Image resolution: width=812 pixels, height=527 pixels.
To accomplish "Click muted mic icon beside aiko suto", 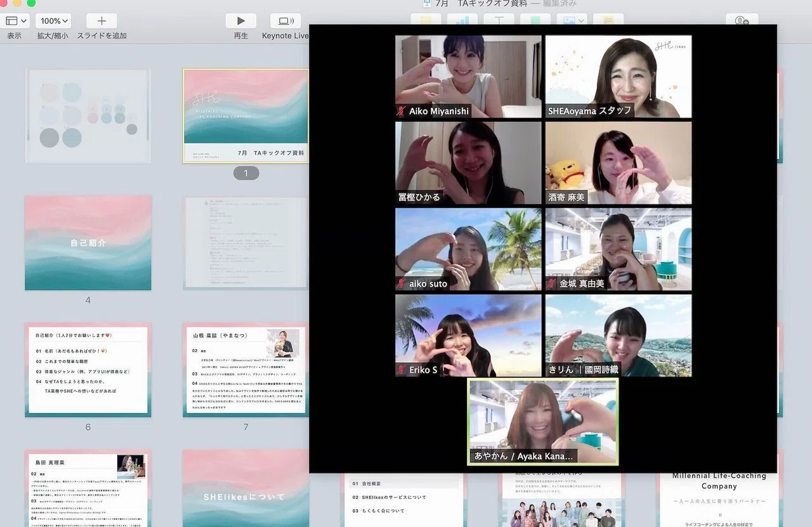I will tap(402, 283).
